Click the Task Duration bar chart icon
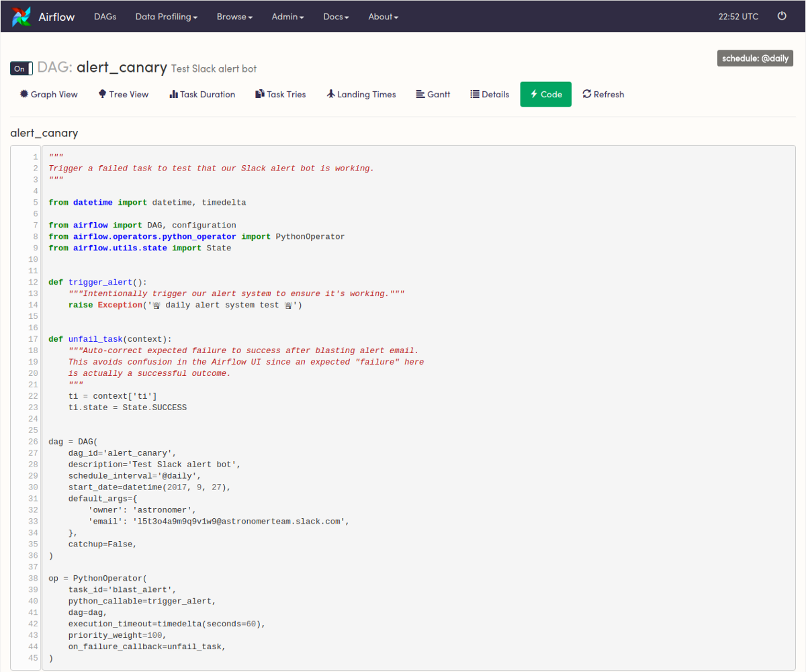The height and width of the screenshot is (672, 806). coord(173,94)
